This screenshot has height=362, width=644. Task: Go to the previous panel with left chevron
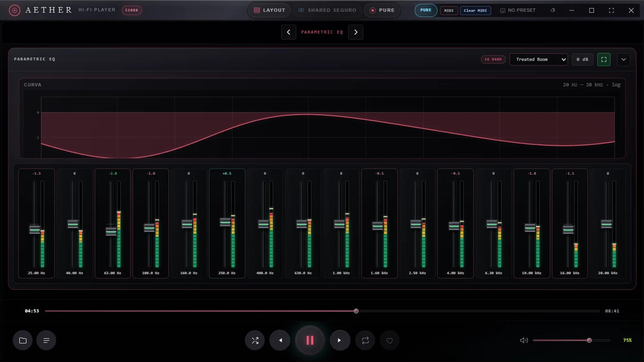(x=289, y=32)
